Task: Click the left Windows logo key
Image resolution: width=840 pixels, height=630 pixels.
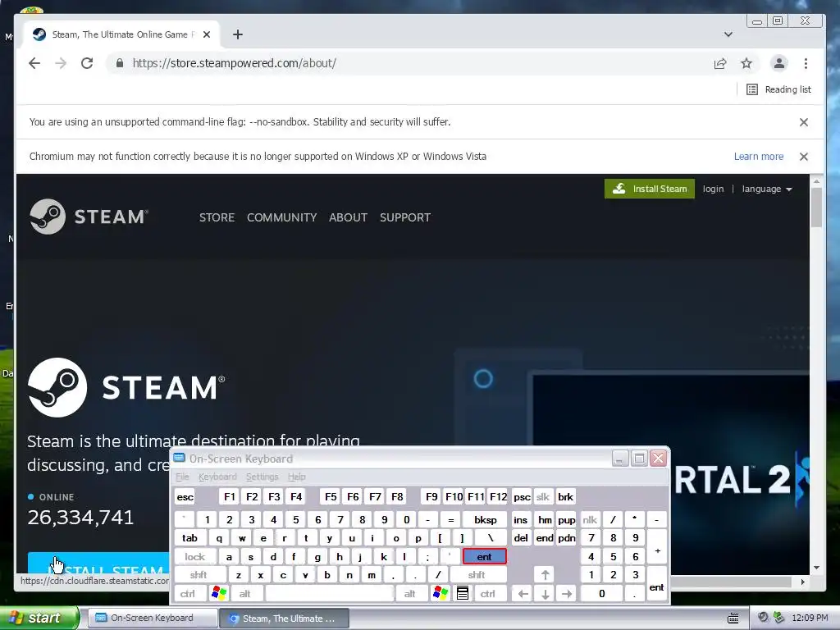Action: 219,594
